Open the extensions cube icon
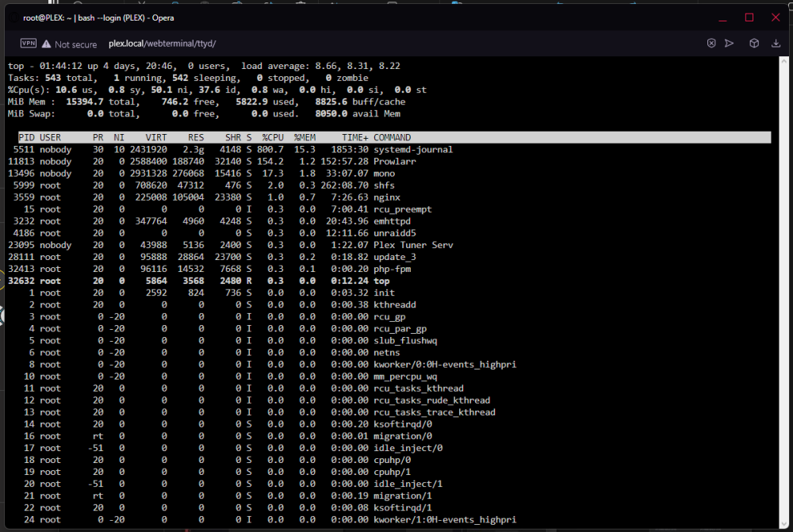793x532 pixels. point(753,44)
